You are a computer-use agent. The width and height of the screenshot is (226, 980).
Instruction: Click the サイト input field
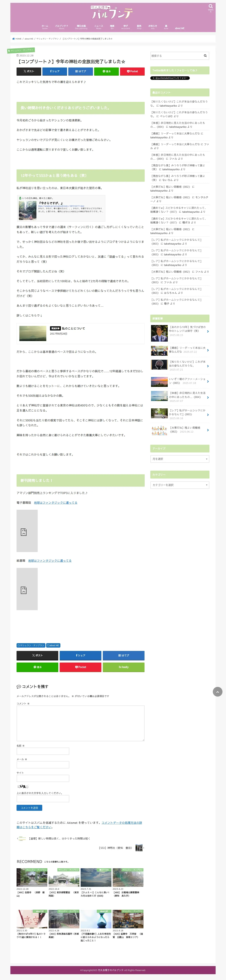point(43,778)
